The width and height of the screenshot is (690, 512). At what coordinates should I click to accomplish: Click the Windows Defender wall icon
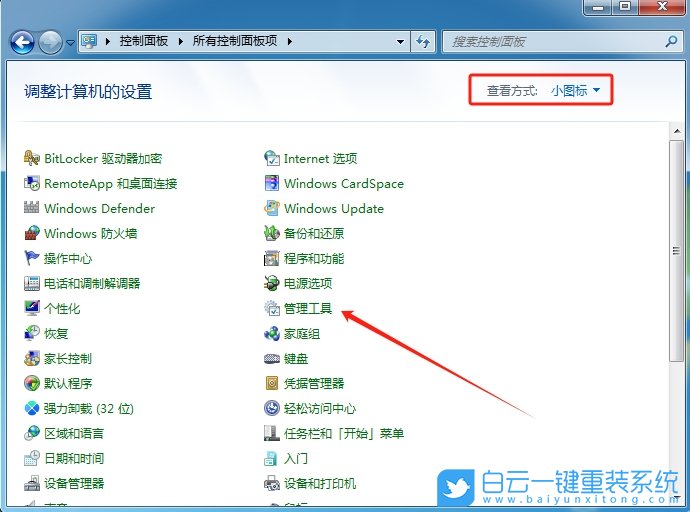(x=32, y=208)
